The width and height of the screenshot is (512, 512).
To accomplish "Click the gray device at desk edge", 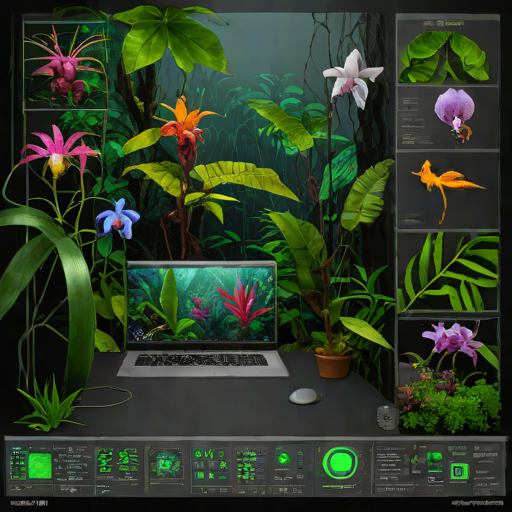I will (387, 418).
